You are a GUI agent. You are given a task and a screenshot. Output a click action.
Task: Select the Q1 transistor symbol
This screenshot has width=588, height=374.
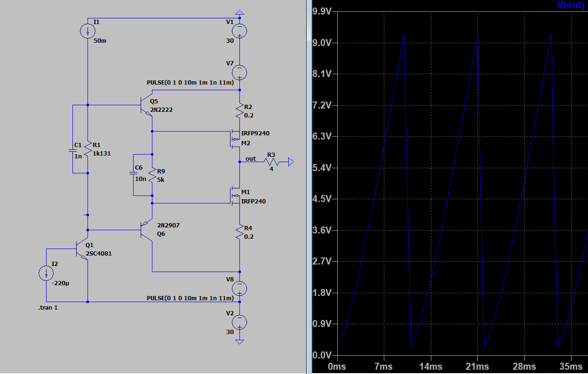(82, 250)
